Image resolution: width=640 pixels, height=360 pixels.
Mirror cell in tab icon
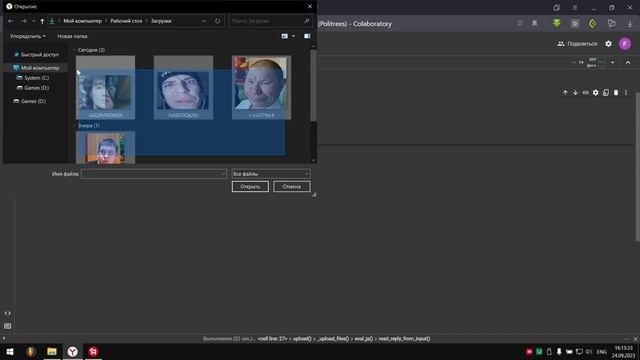606,93
